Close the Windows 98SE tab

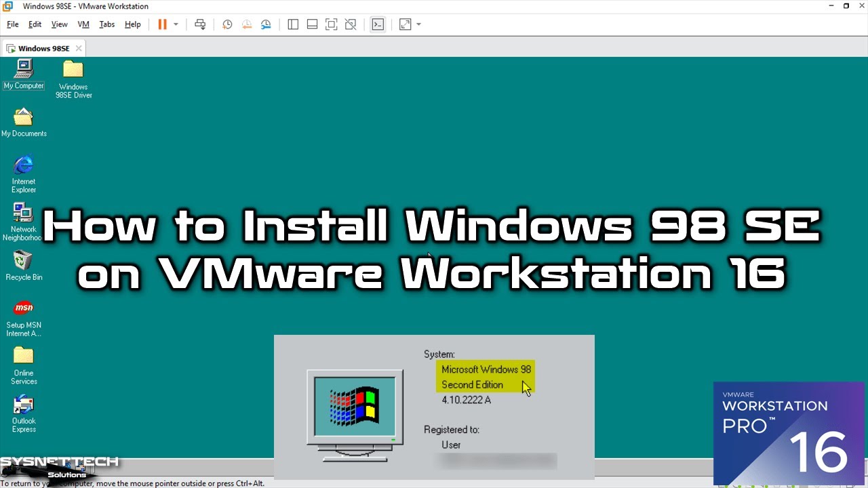pos(78,48)
